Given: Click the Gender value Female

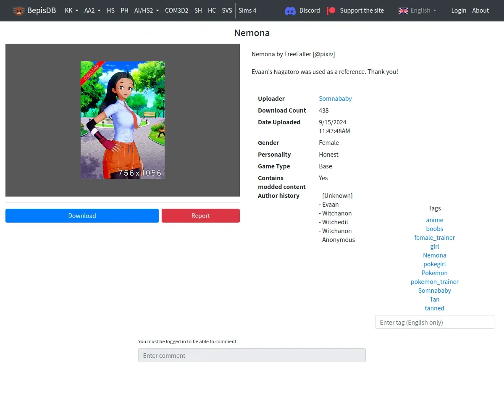Looking at the screenshot, I should [329, 143].
